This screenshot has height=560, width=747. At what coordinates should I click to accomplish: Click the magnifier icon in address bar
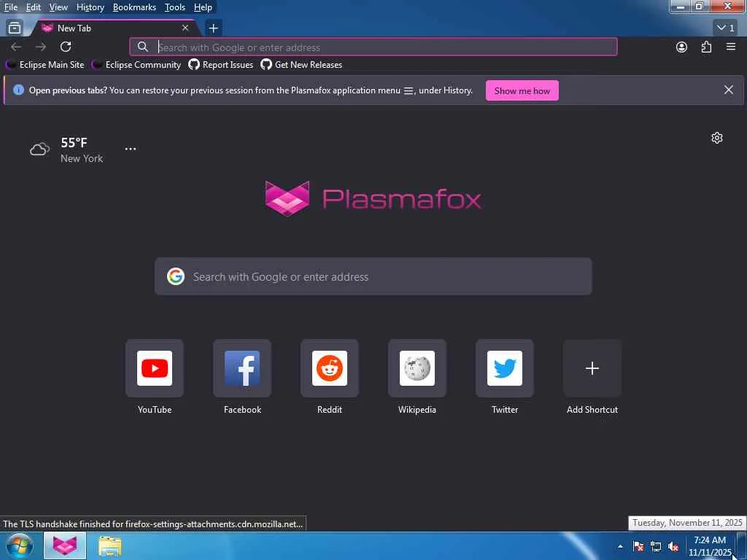[x=142, y=47]
